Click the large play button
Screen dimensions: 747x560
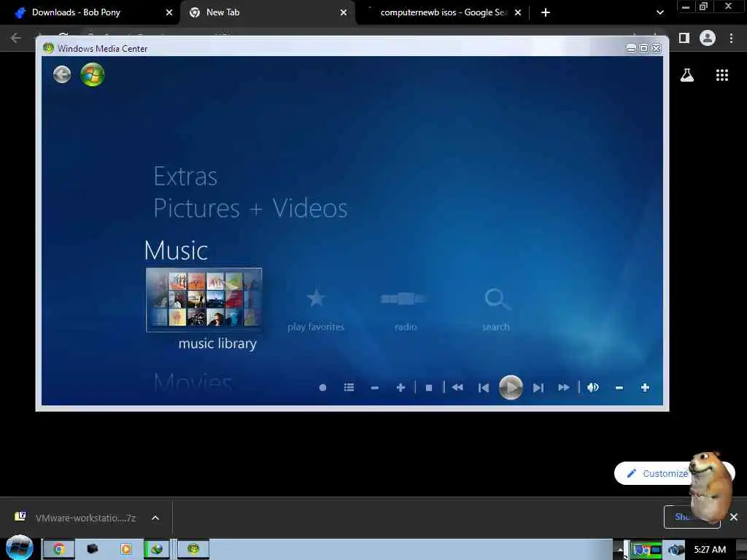pyautogui.click(x=511, y=388)
